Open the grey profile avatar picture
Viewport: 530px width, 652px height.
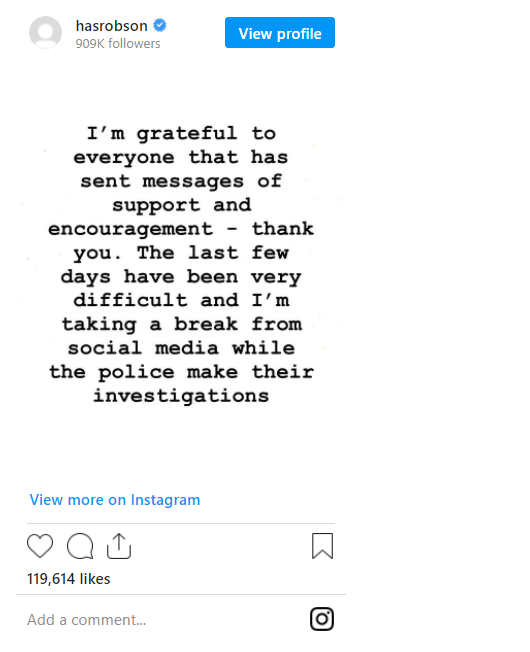point(45,32)
